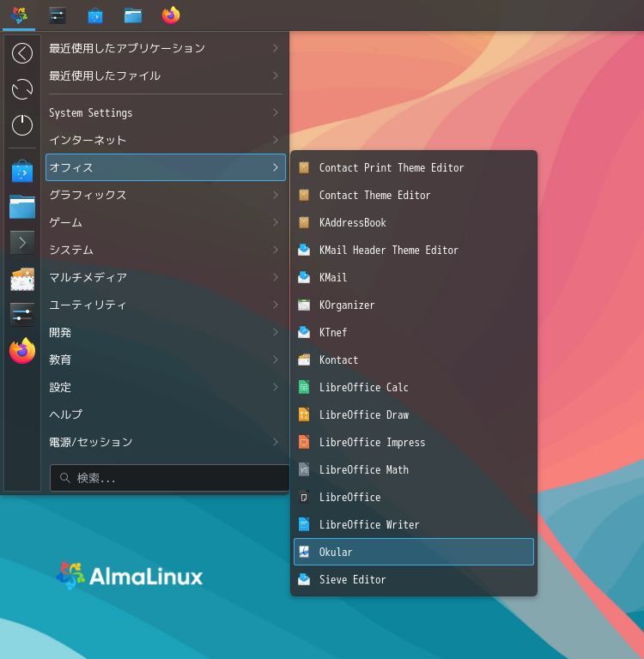Launch KTnef from the office list
The image size is (644, 659).
[414, 332]
